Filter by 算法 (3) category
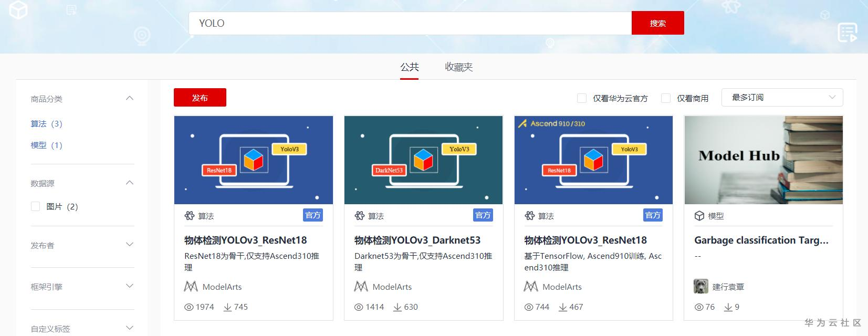868x336 pixels. click(46, 124)
